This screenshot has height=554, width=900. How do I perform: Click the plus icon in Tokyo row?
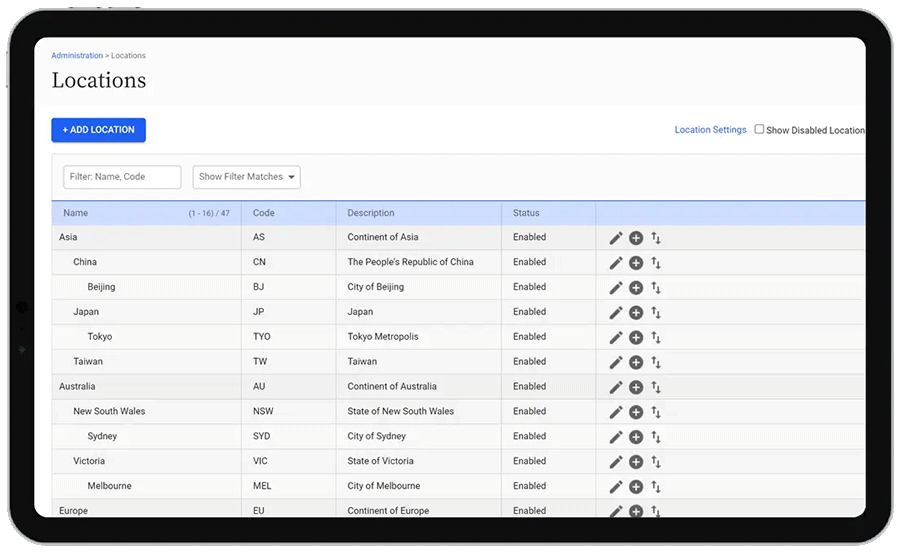[636, 338]
